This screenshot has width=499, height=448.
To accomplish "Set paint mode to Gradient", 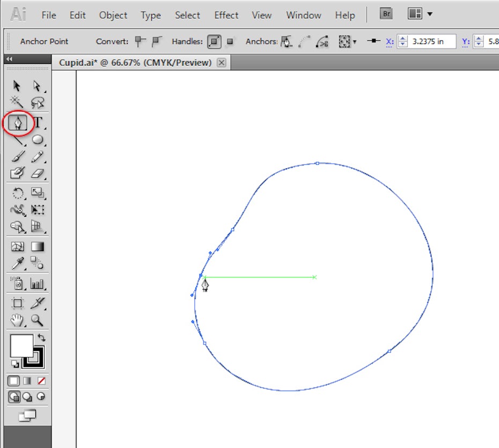I will pyautogui.click(x=27, y=381).
